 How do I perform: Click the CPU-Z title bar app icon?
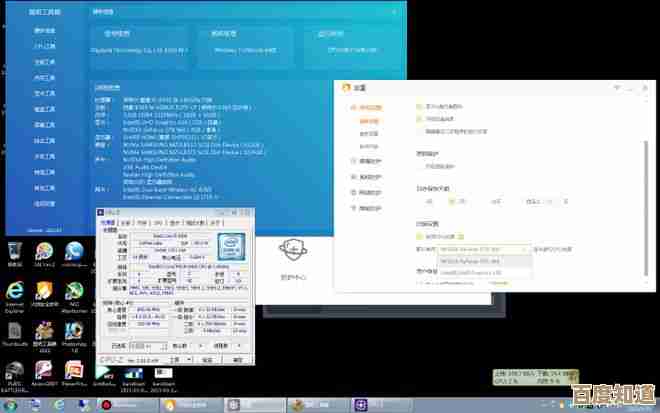click(101, 213)
